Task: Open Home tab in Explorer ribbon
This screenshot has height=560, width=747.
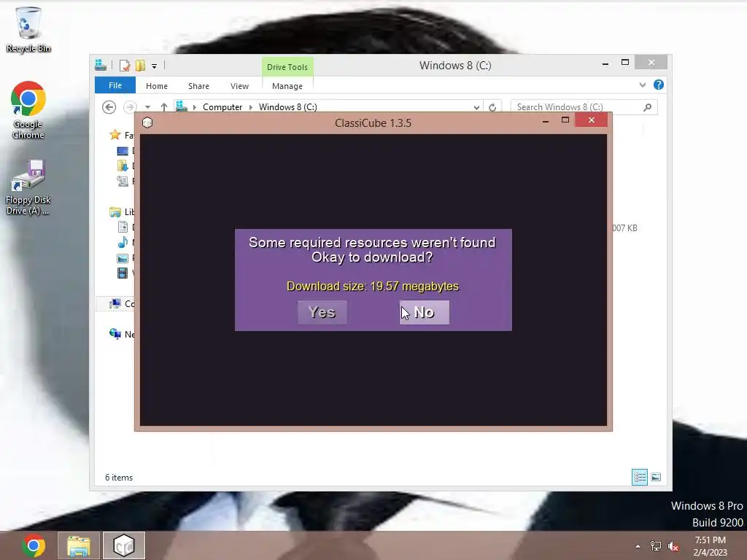Action: (x=157, y=86)
